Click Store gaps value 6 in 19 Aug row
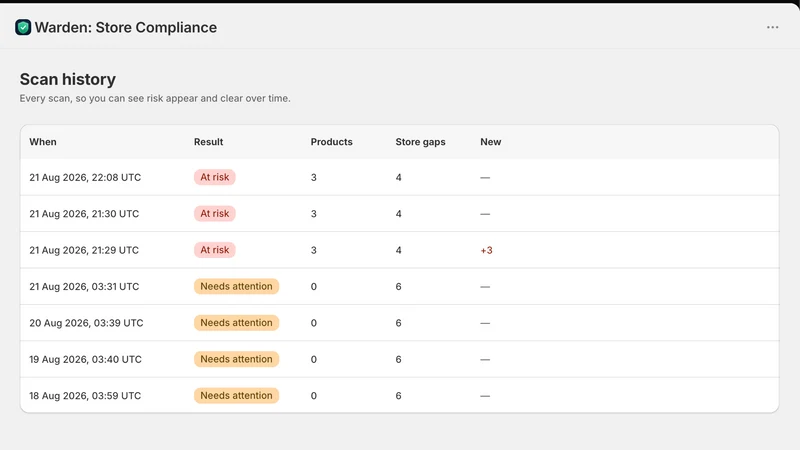 [x=398, y=360]
